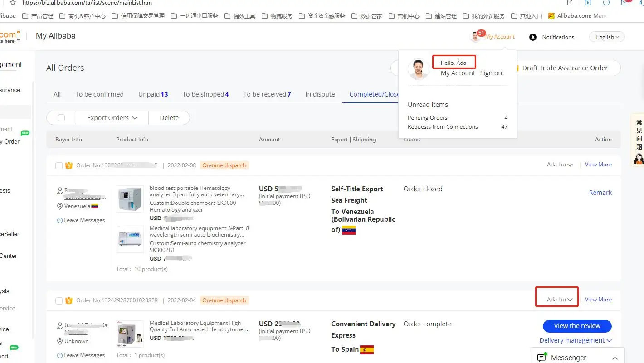Click the profile avatar with 51 badge
Screen dimensions: 644x363
[x=476, y=36]
